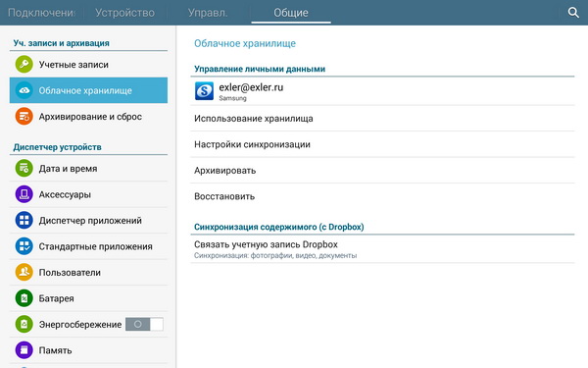Select Восстановить option
Viewport: 588px width, 368px height.
382,196
